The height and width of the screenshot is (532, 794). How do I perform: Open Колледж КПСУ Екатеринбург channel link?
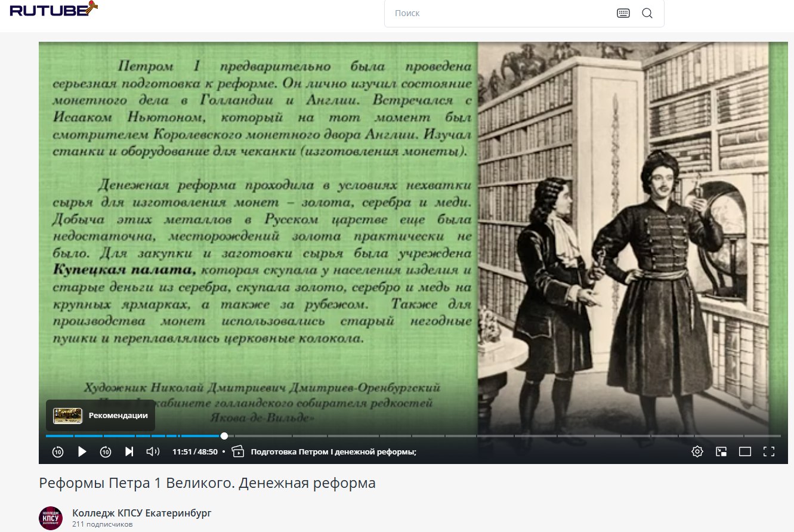pos(141,513)
